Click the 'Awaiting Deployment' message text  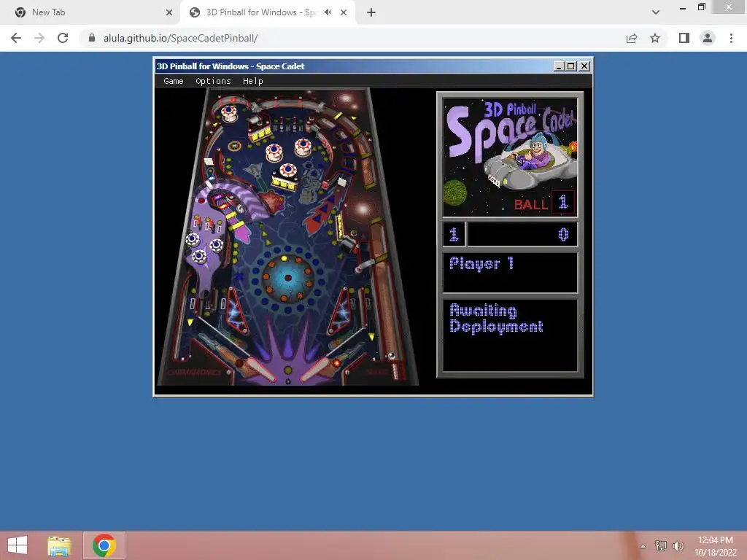[x=496, y=319]
